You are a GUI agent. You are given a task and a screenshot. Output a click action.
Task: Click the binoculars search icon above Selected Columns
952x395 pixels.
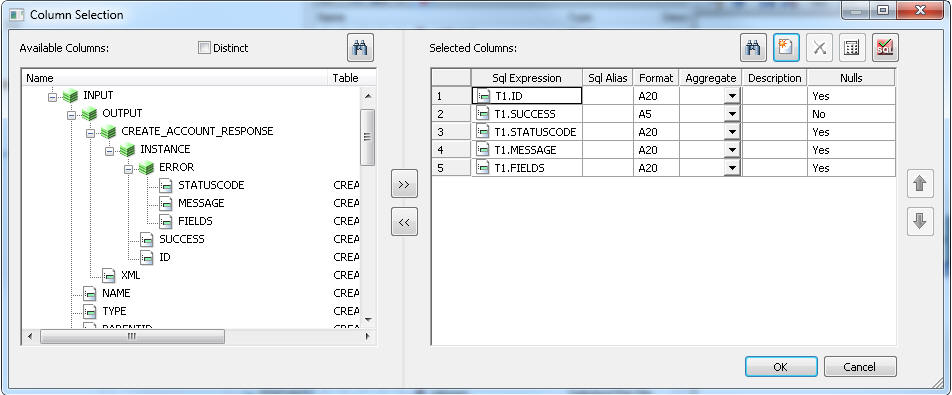point(753,48)
